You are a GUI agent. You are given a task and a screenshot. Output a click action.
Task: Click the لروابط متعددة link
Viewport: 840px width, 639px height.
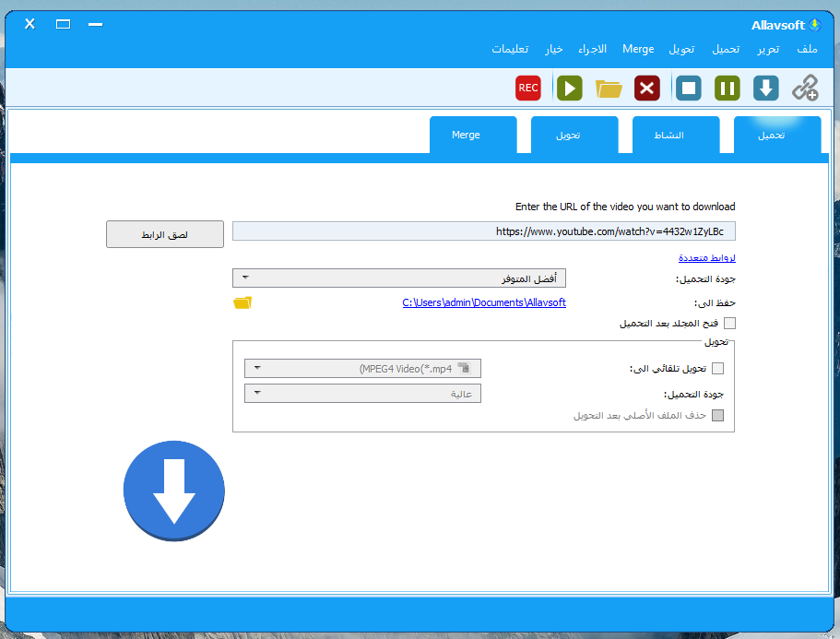pos(706,257)
